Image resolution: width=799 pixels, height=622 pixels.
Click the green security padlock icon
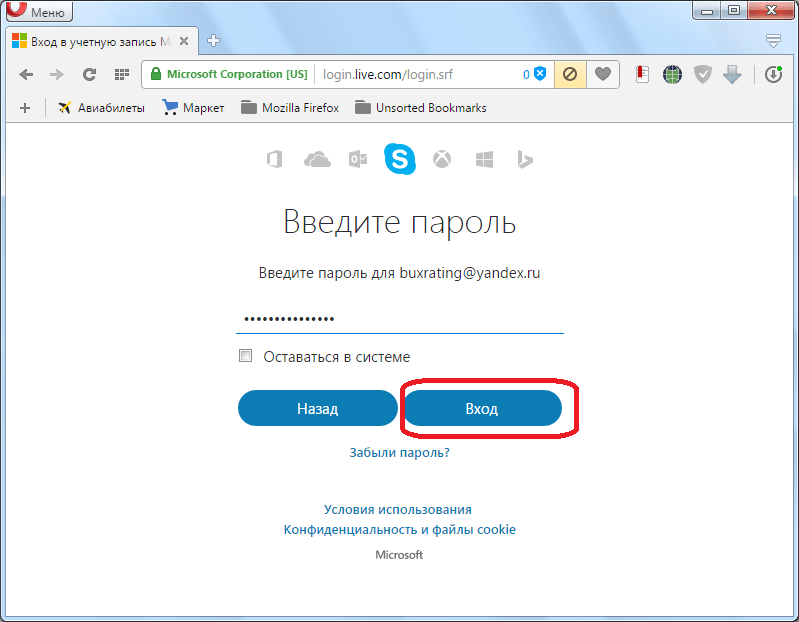pyautogui.click(x=156, y=74)
